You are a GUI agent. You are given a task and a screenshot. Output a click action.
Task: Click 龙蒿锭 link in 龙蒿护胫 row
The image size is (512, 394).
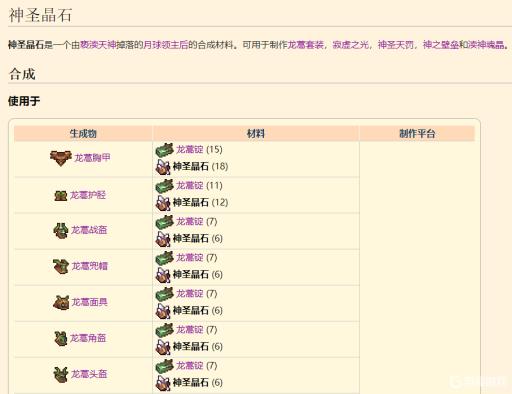pyautogui.click(x=190, y=185)
